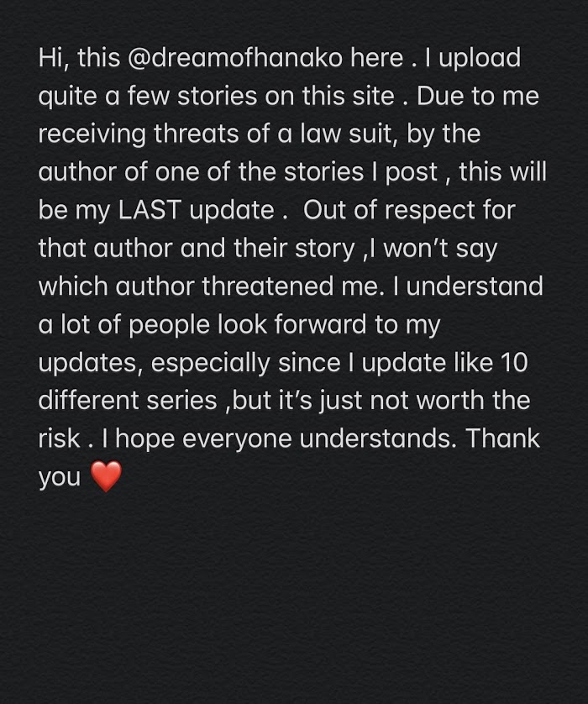Image resolution: width=588 pixels, height=704 pixels.
Task: Tap the word "risk"
Action: [x=62, y=438]
